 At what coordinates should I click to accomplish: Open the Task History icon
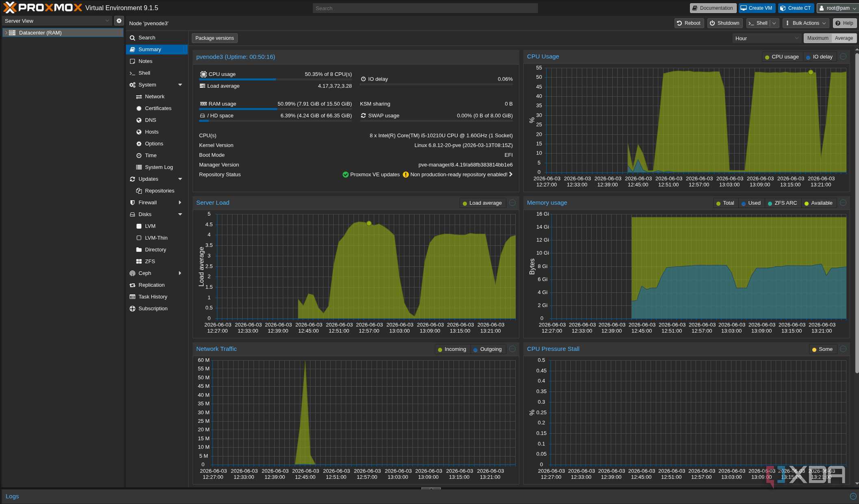[132, 297]
